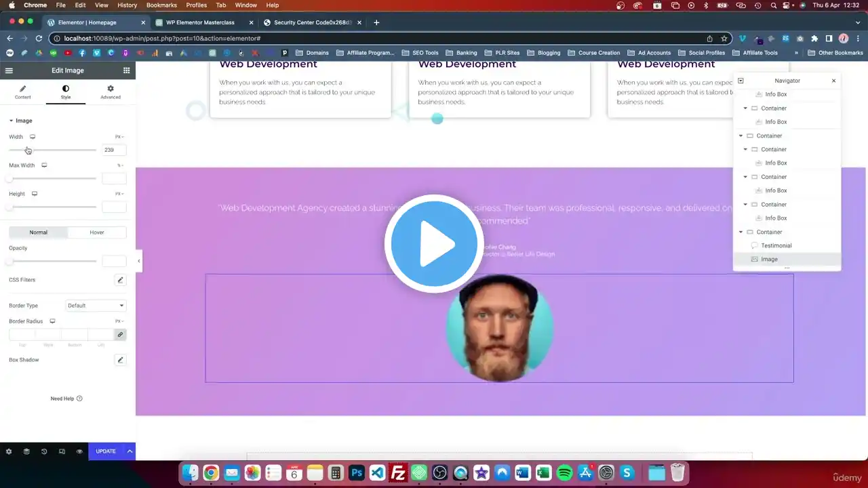Toggle the Border Radius link values button
This screenshot has width=868, height=488.
coord(120,335)
